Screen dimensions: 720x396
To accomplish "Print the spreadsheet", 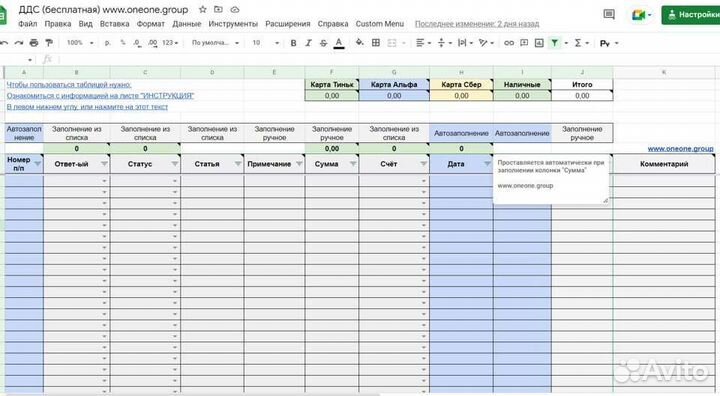I will tap(34, 43).
